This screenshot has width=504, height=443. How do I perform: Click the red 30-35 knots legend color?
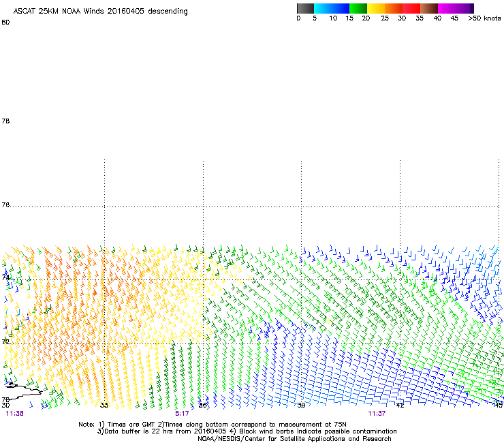[x=411, y=8]
